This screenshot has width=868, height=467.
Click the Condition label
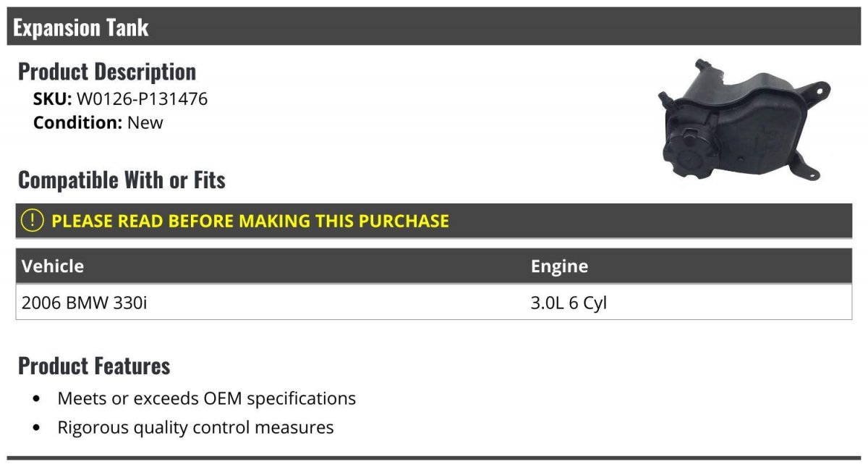[77, 123]
